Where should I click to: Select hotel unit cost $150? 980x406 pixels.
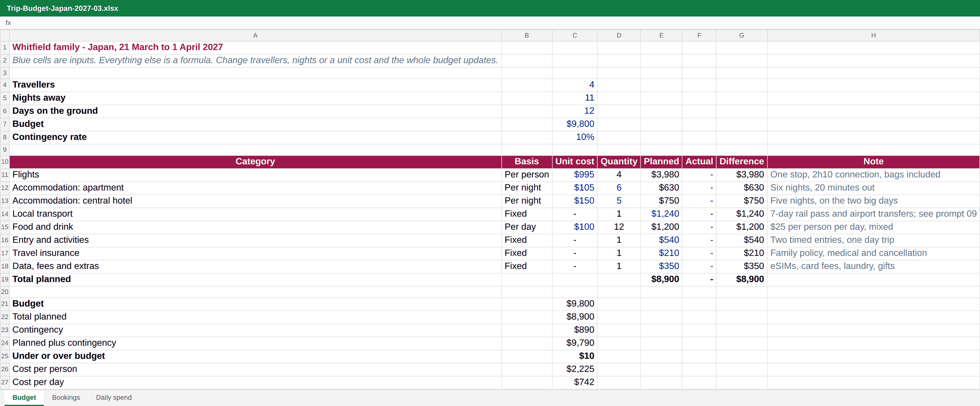click(575, 201)
